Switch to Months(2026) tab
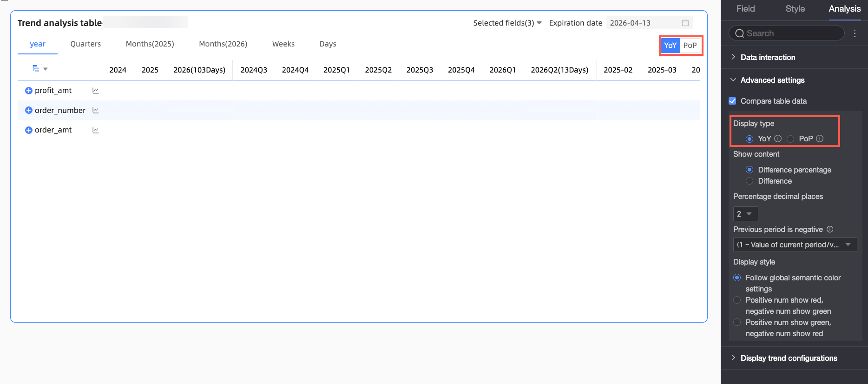 pos(223,44)
